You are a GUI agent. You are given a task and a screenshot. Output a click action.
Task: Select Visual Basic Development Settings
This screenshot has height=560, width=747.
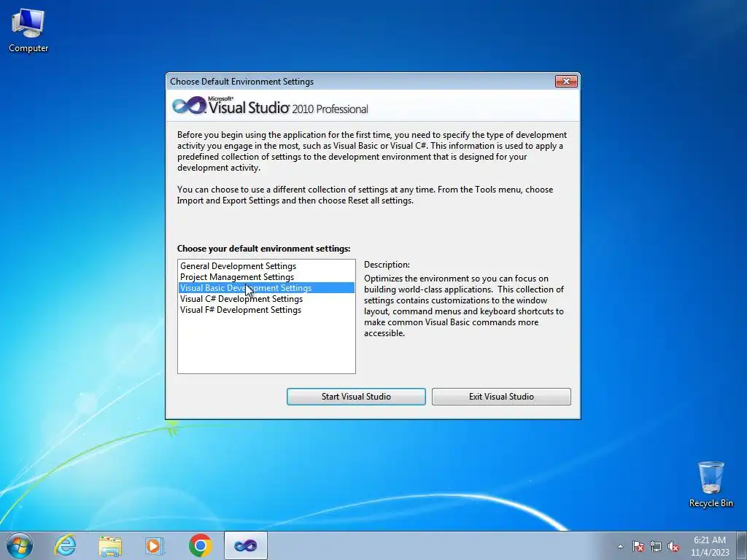(266, 287)
